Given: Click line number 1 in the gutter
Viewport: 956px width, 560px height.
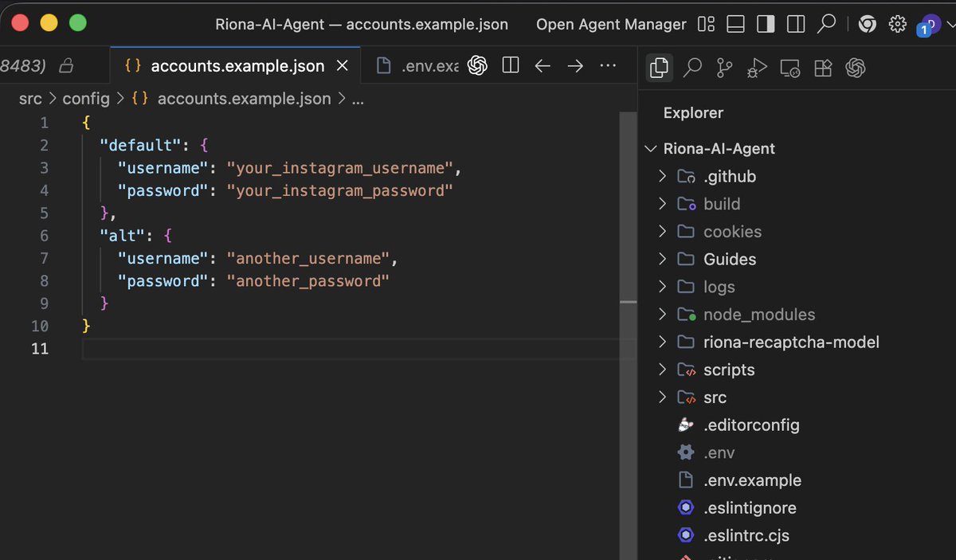Looking at the screenshot, I should 44,123.
